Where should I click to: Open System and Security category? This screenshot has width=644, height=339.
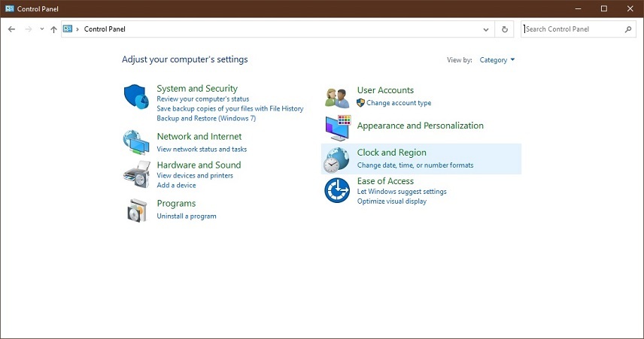point(197,88)
